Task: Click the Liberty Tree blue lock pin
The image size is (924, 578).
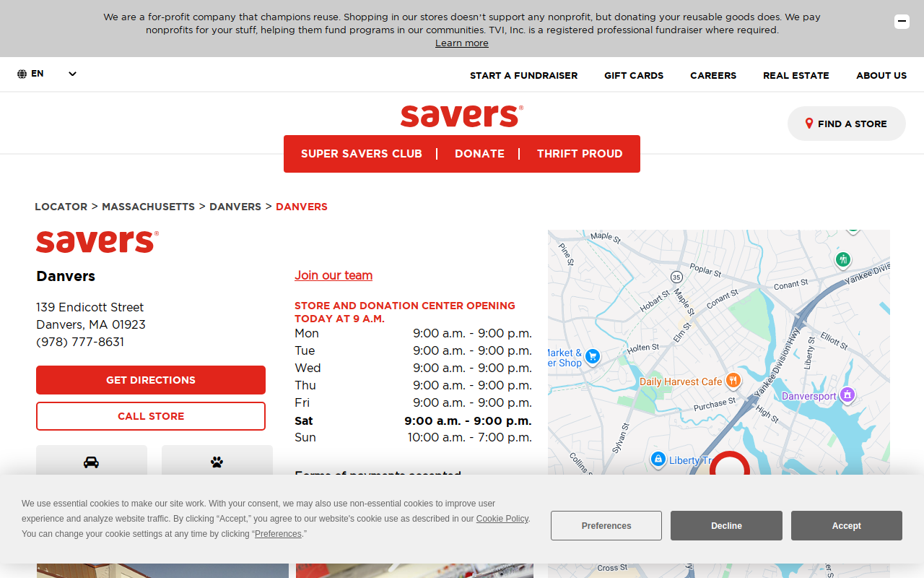Action: (658, 460)
